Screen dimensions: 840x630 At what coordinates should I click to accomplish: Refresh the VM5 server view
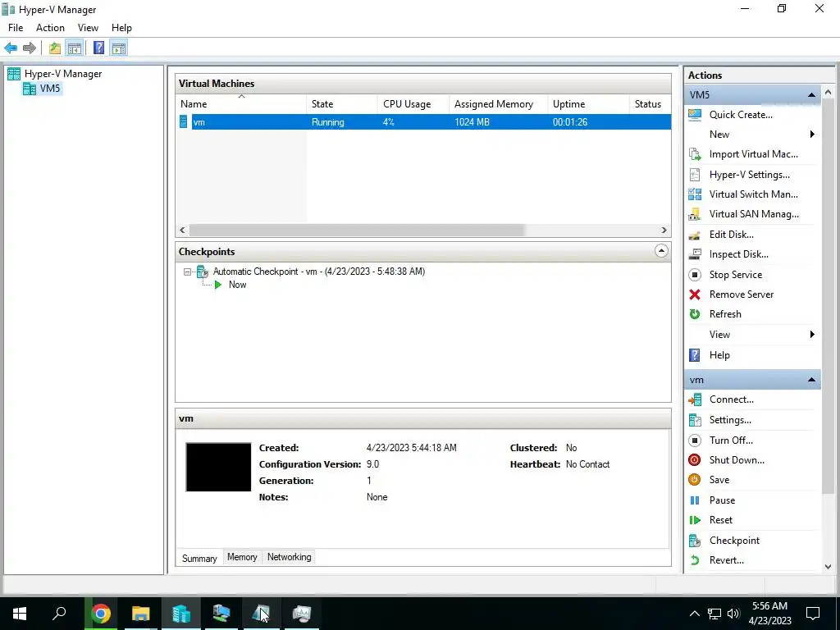725,314
